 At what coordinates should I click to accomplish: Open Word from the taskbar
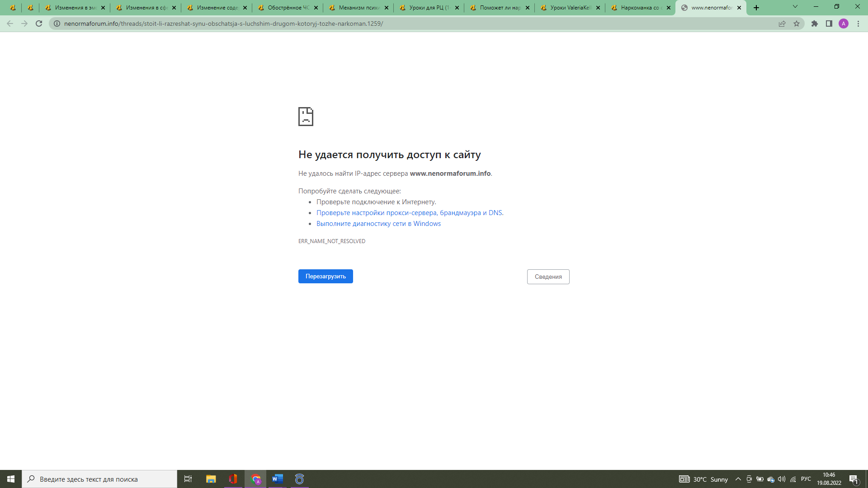(x=277, y=479)
